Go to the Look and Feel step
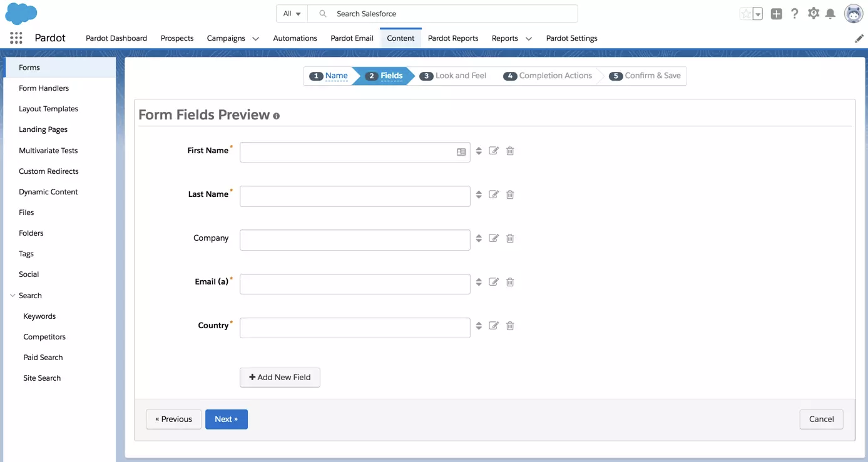 pyautogui.click(x=453, y=76)
